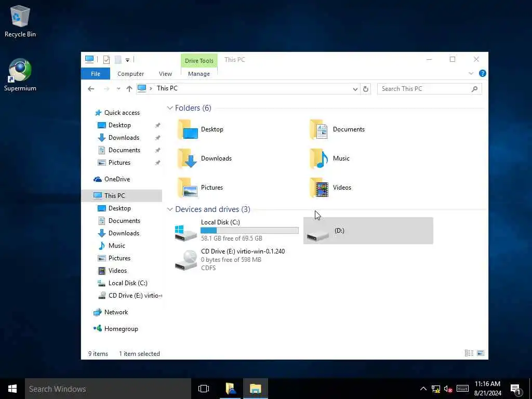Open the taskbar clock showing 11:16 AM
The height and width of the screenshot is (399, 532).
[x=487, y=389]
